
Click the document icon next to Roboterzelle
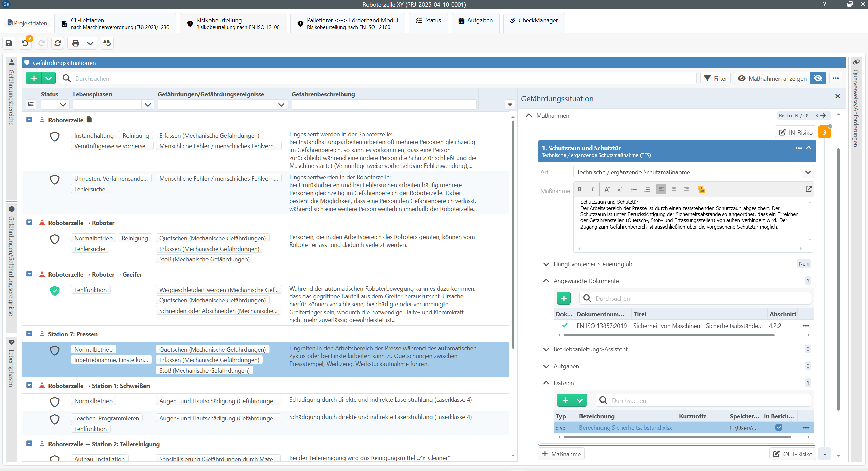pyautogui.click(x=89, y=119)
